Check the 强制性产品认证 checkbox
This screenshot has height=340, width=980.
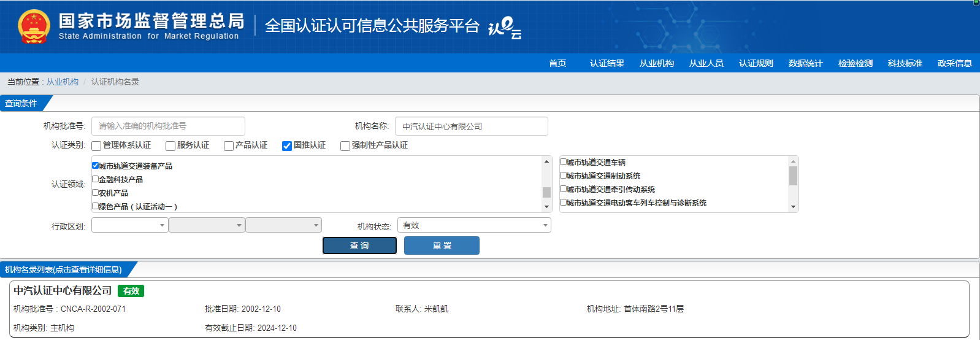click(x=345, y=146)
